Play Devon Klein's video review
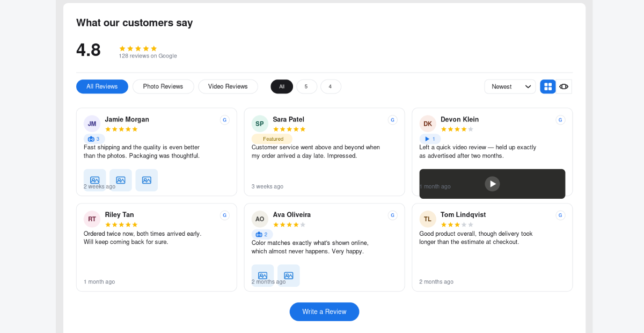The width and height of the screenshot is (644, 333). [x=492, y=184]
